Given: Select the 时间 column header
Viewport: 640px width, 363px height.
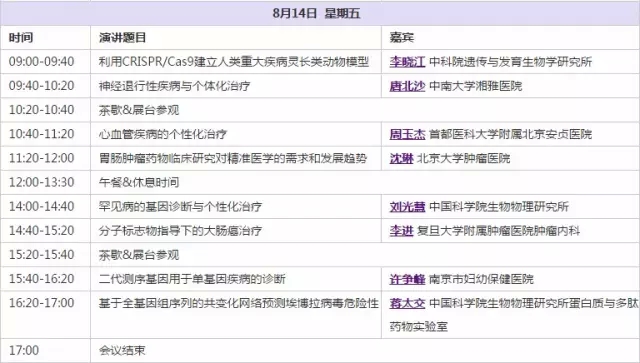Looking at the screenshot, I should coord(21,38).
